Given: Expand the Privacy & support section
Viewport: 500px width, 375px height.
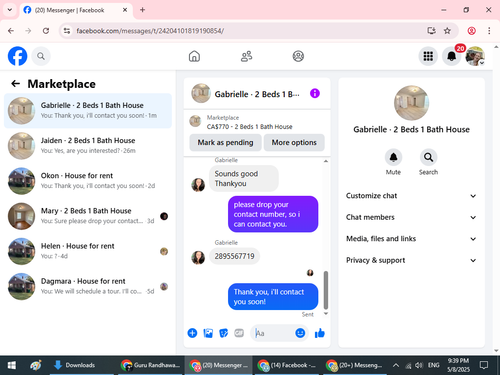Looking at the screenshot, I should point(411,260).
